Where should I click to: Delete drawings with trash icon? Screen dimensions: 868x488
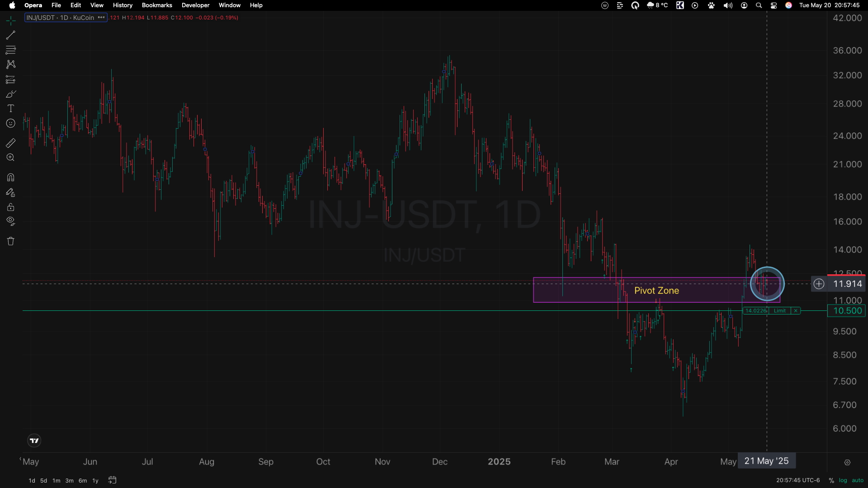tap(10, 241)
